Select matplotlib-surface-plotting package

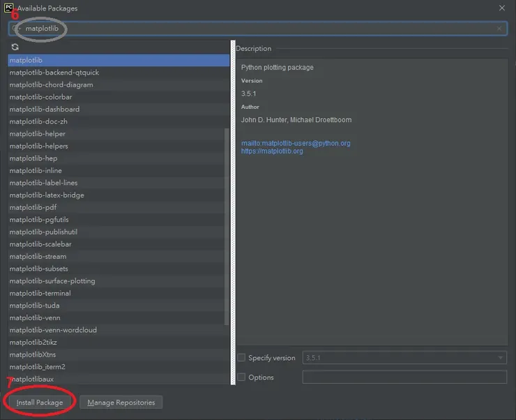pyautogui.click(x=119, y=280)
